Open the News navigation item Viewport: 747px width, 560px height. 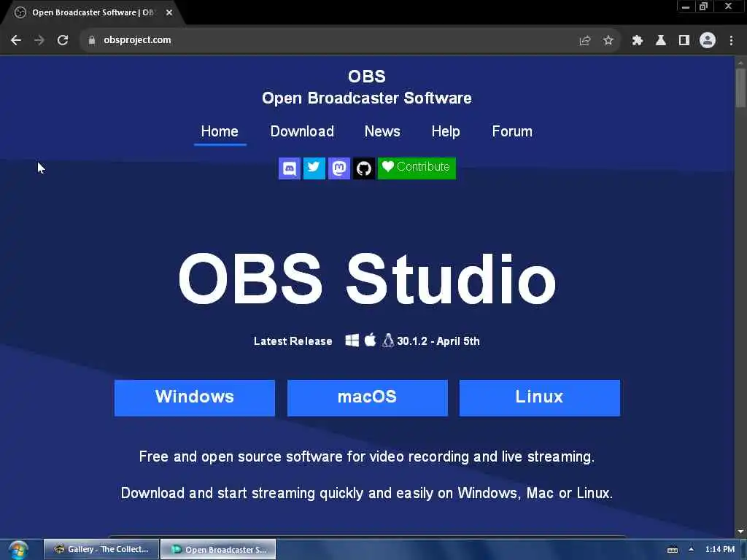tap(382, 131)
